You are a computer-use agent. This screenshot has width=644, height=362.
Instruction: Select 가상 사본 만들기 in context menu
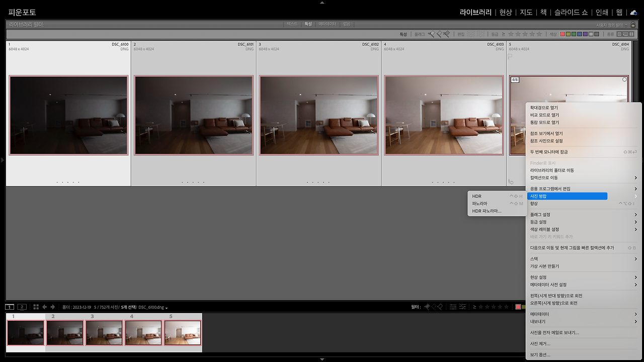coord(584,266)
